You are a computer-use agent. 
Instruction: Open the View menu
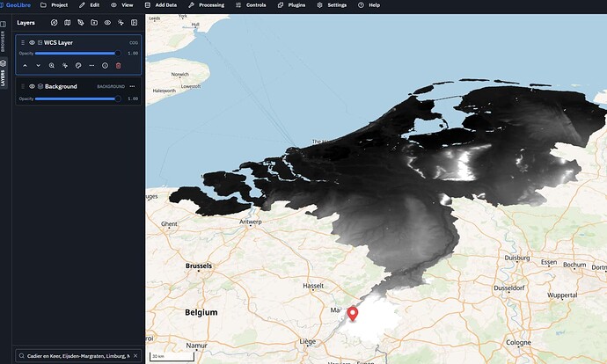(x=122, y=5)
